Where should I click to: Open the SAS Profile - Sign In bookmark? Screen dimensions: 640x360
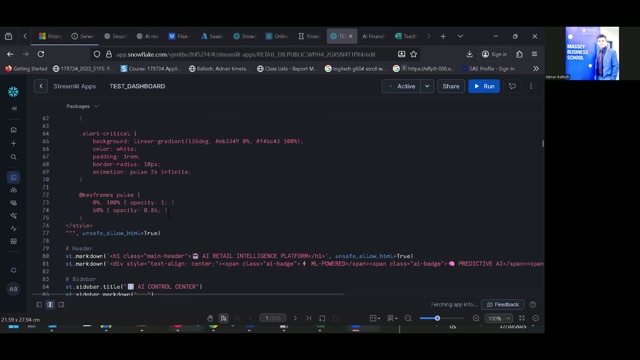[x=488, y=69]
